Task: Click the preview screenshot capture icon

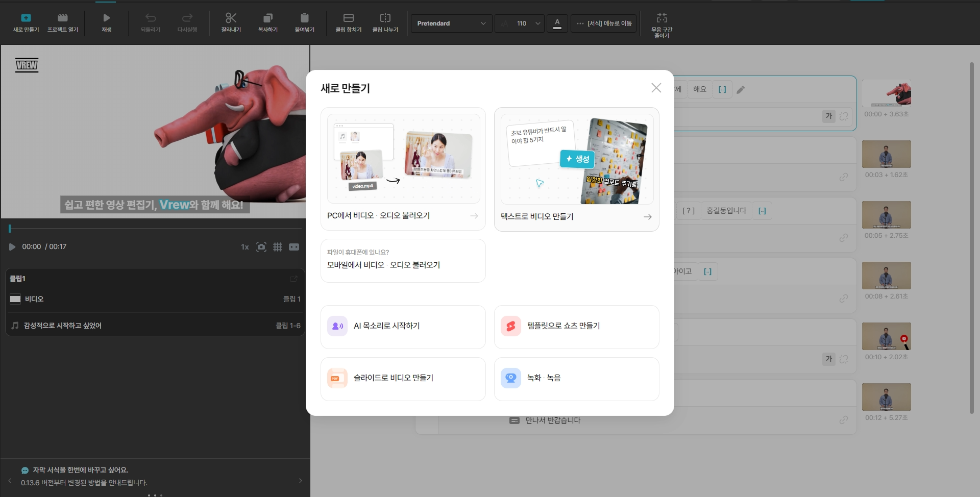Action: pyautogui.click(x=261, y=247)
